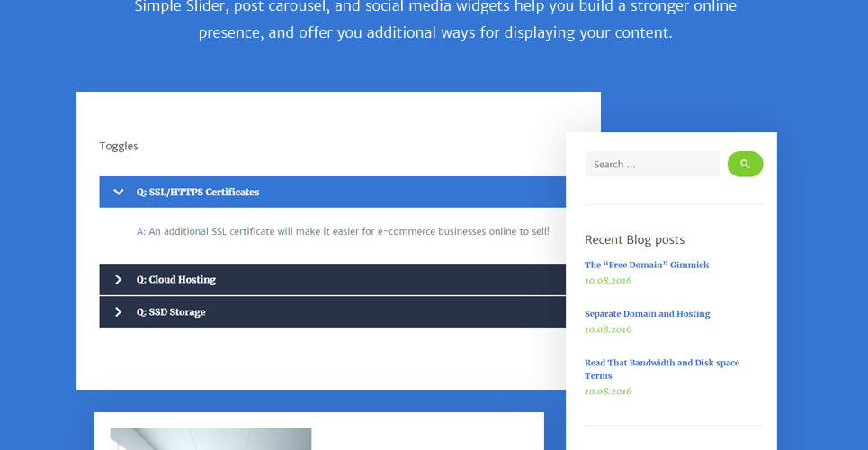Click the date under Read That Bandwidth post
The width and height of the screenshot is (868, 450).
[x=608, y=391]
